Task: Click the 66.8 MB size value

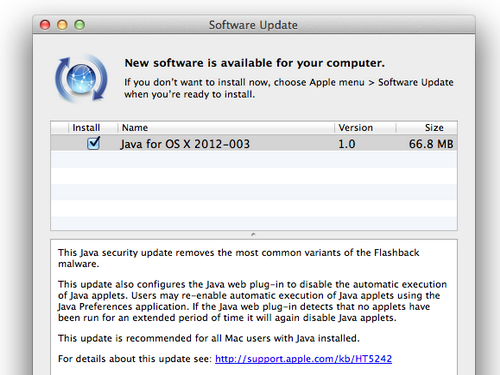Action: pyautogui.click(x=431, y=144)
